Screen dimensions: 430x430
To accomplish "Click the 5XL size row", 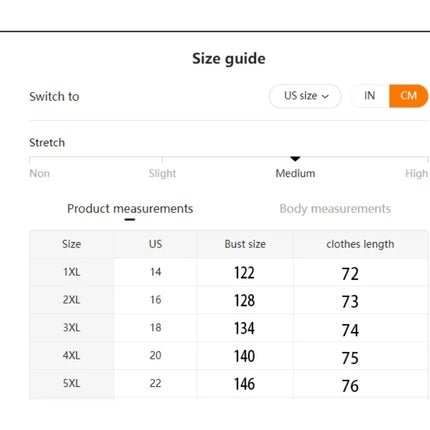I will click(x=229, y=383).
